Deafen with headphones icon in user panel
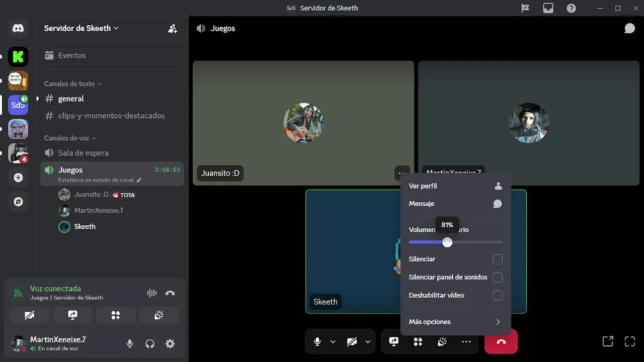The height and width of the screenshot is (362, 644). 150,344
